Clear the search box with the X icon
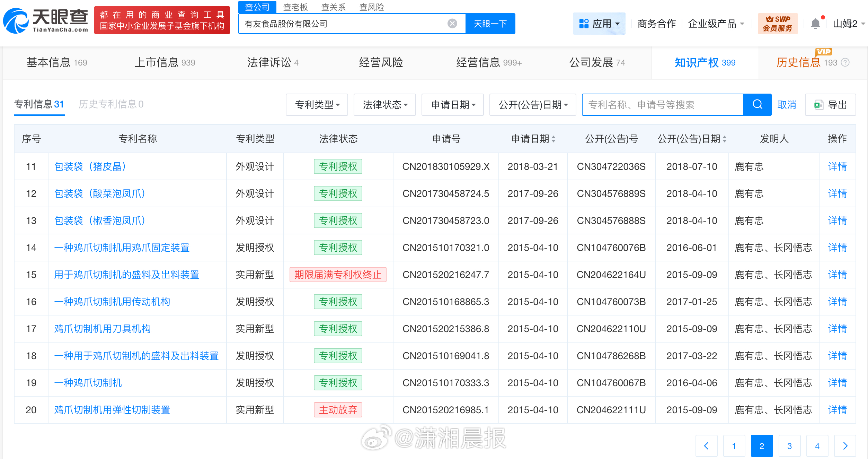This screenshot has width=868, height=459. (x=452, y=24)
